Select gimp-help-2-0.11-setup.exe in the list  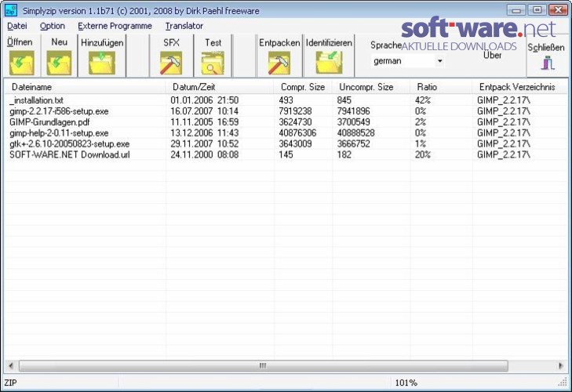click(59, 133)
